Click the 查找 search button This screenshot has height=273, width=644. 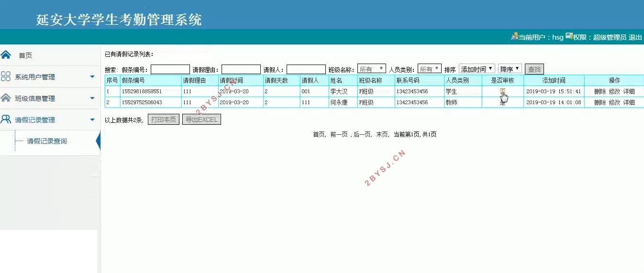coord(534,69)
